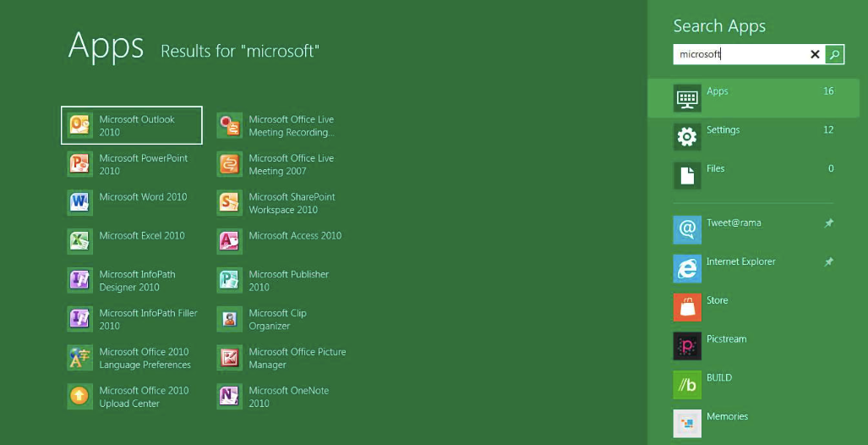The image size is (868, 445).
Task: Click the Microsoft PowerPoint 2010 text
Action: (144, 164)
